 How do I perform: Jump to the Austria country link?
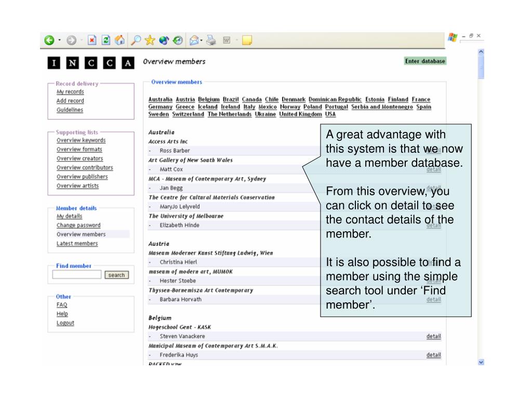tap(185, 99)
